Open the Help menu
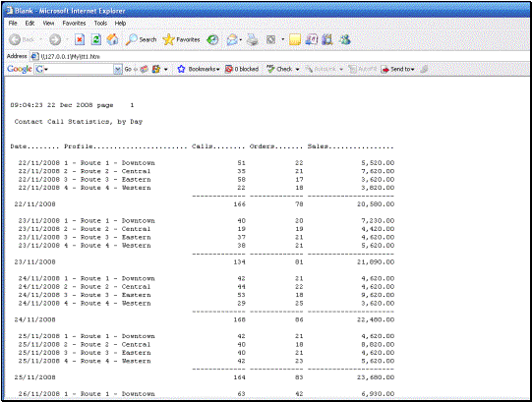532x402 pixels. point(120,23)
